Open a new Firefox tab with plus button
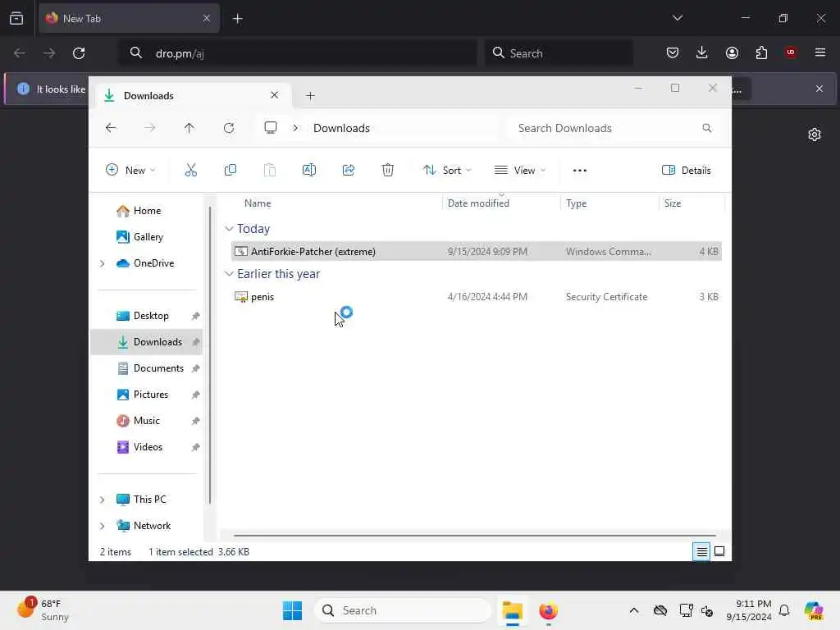Viewport: 840px width, 630px height. tap(237, 18)
